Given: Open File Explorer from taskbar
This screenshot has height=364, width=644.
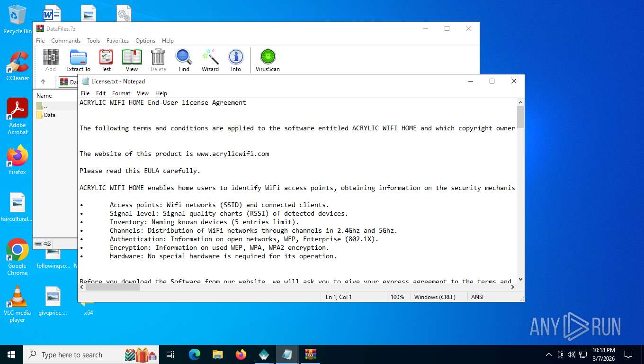Looking at the screenshot, I should click(x=218, y=355).
